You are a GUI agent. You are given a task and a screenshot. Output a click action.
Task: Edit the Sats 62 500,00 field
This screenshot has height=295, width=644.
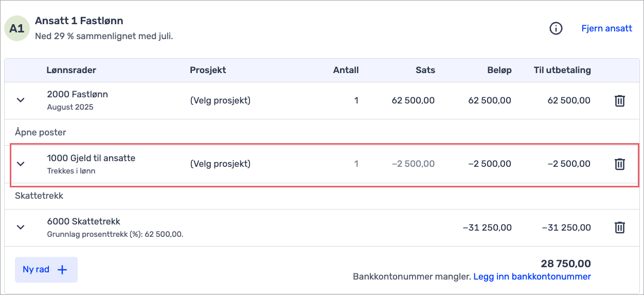tap(413, 100)
